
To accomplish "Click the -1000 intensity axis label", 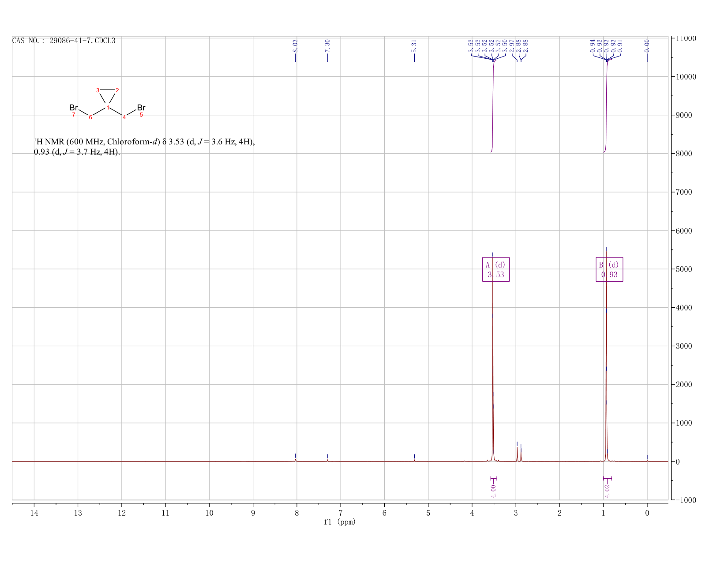I will 686,500.
